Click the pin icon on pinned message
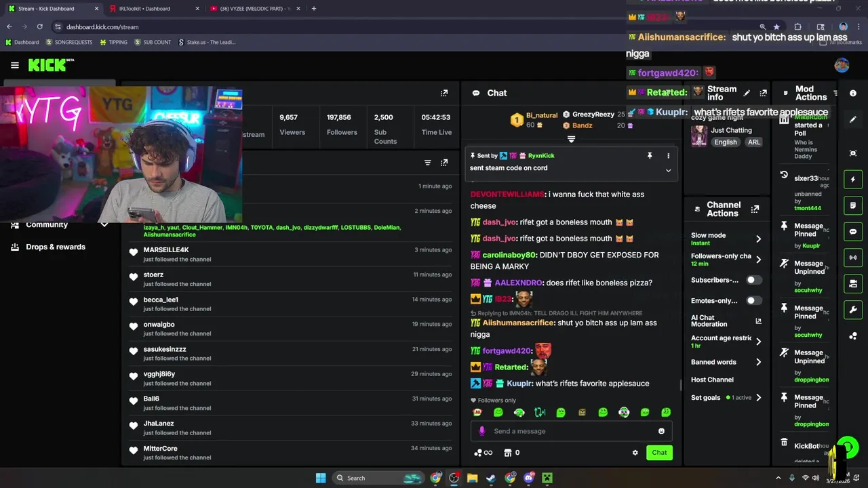The height and width of the screenshot is (488, 868). [650, 156]
